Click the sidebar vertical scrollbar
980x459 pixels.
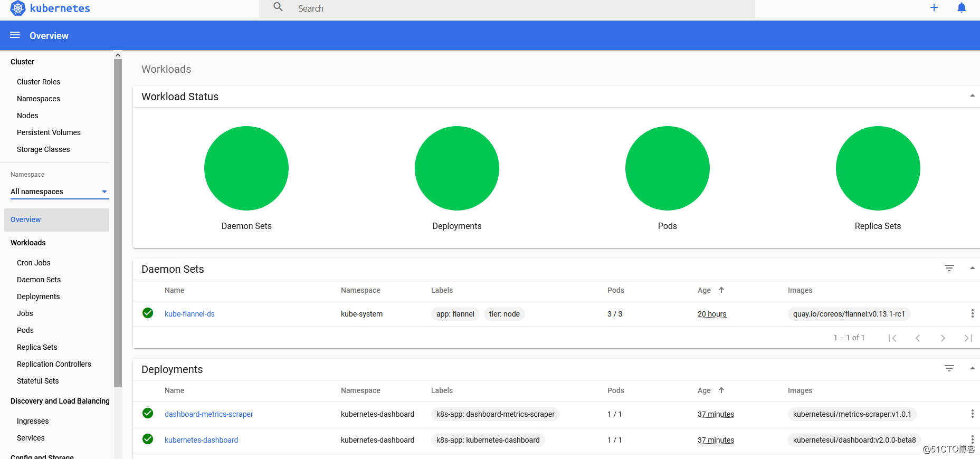click(118, 223)
